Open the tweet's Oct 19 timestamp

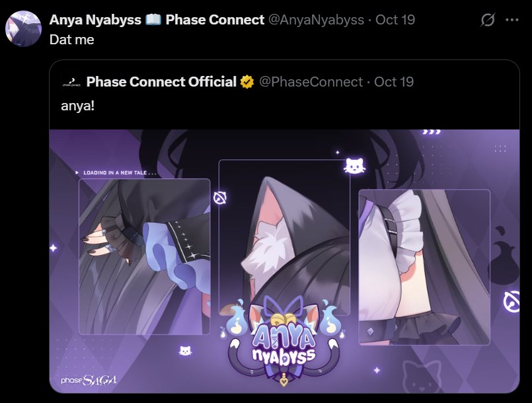point(395,20)
